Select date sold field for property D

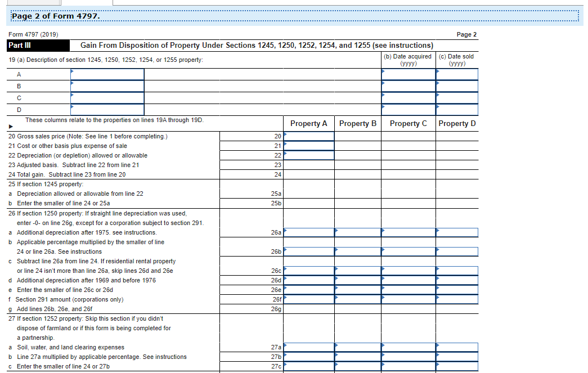(457, 110)
